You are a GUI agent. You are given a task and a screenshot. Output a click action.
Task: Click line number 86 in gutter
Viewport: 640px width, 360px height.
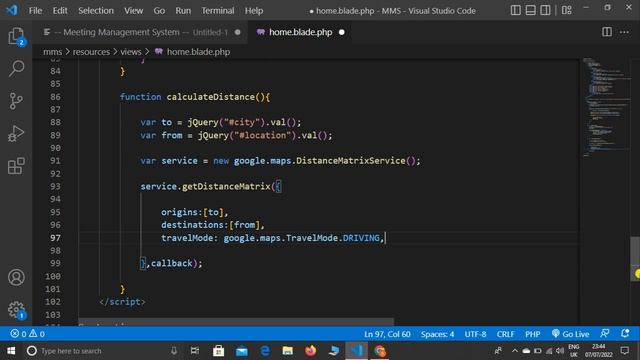pyautogui.click(x=55, y=97)
